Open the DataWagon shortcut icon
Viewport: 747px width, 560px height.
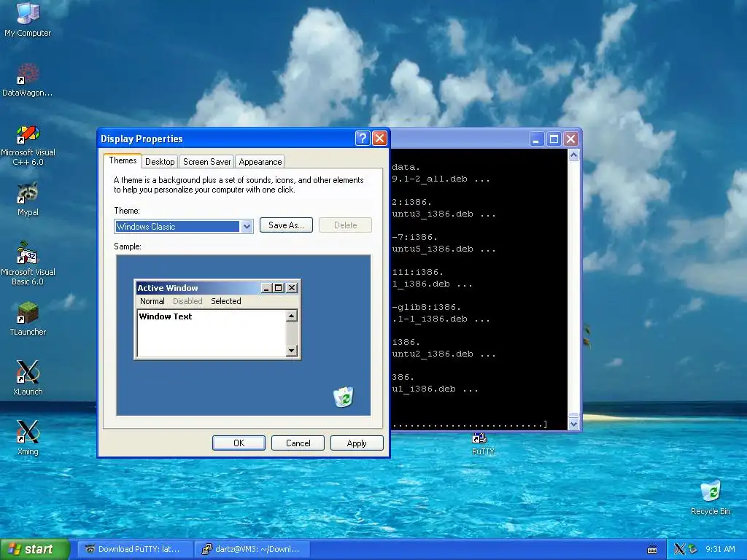pos(28,79)
